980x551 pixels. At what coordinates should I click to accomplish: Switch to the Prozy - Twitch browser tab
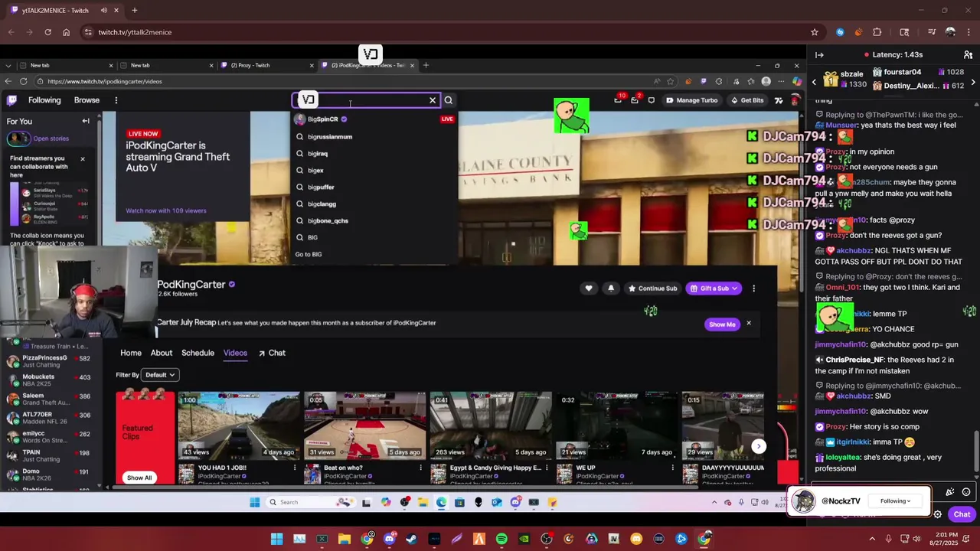pos(266,65)
